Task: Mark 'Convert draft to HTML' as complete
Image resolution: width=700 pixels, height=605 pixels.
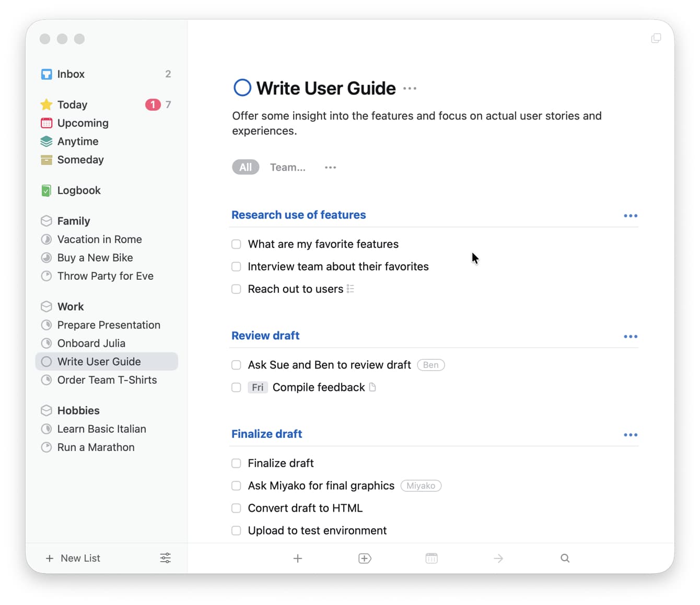Action: click(x=236, y=508)
